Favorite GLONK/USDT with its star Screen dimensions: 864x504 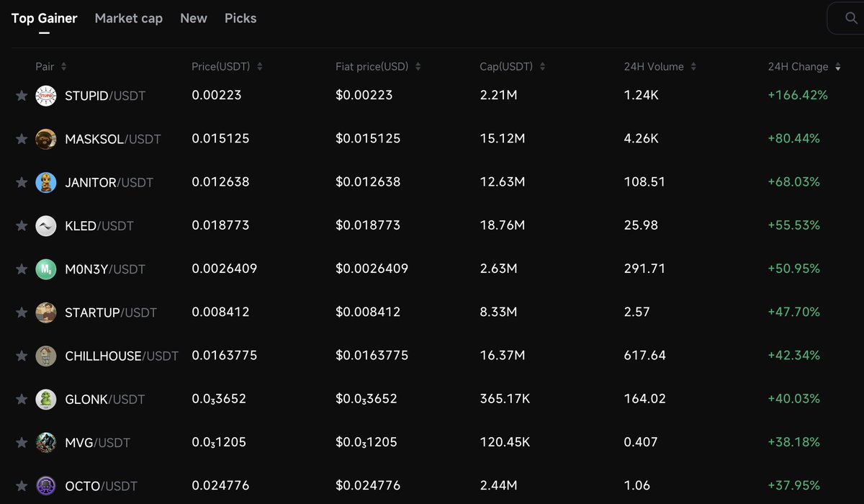pyautogui.click(x=22, y=399)
